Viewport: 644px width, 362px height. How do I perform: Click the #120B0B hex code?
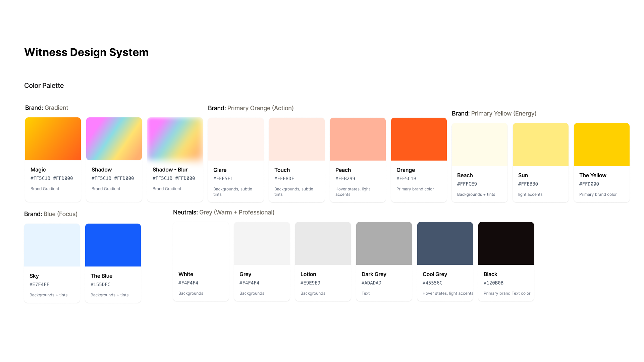pyautogui.click(x=493, y=283)
